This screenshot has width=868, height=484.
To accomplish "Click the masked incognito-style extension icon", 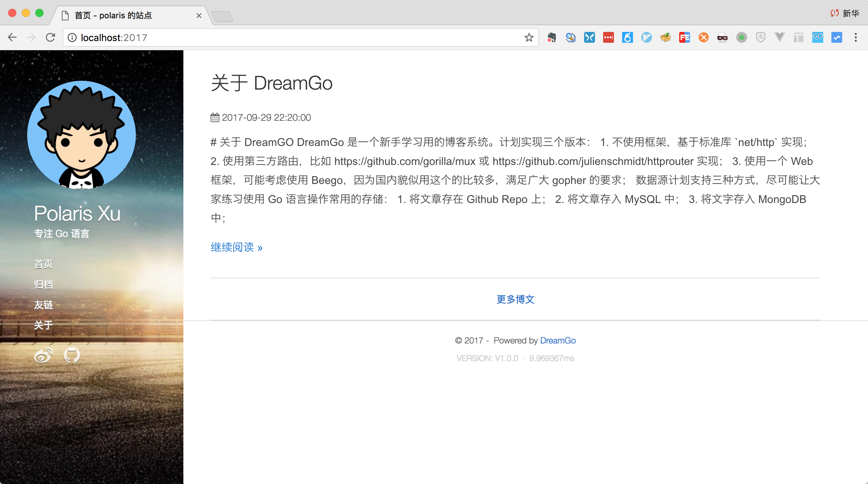I will [x=723, y=37].
